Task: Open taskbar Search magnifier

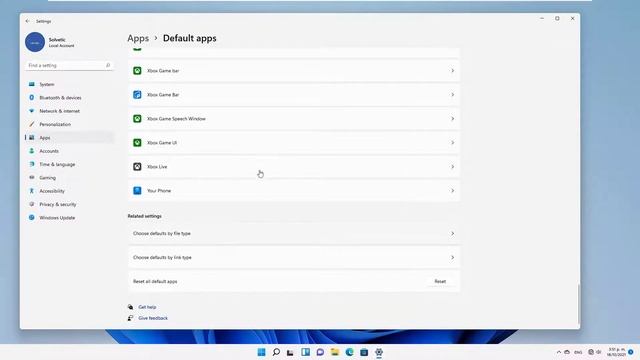Action: [276, 352]
